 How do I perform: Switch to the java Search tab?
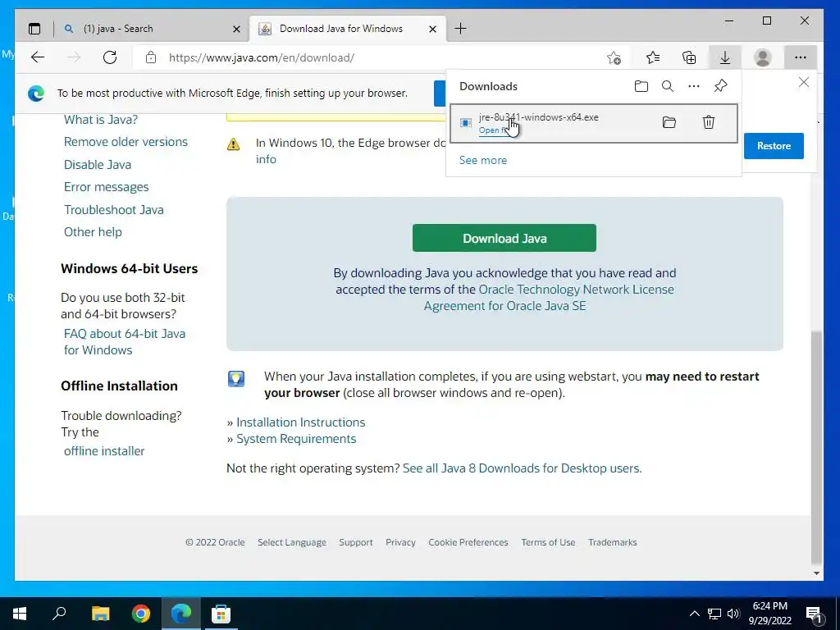tap(153, 29)
